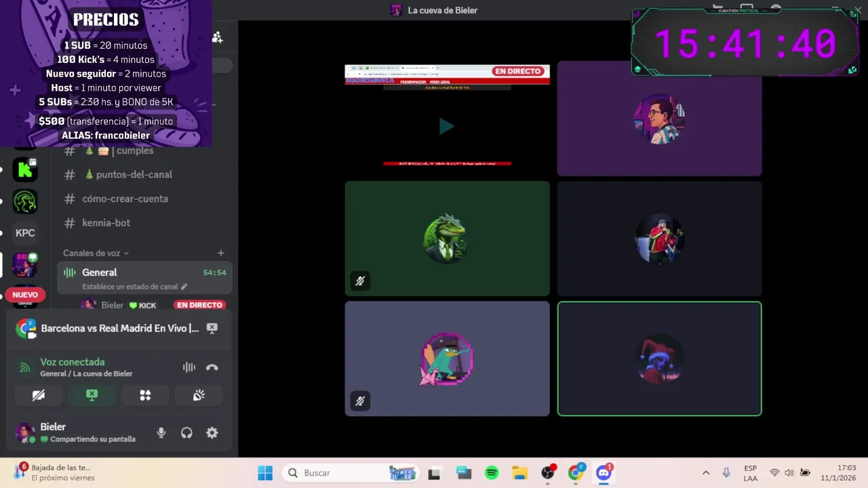Switch to Discord on taskbar
The image size is (868, 488).
(604, 472)
